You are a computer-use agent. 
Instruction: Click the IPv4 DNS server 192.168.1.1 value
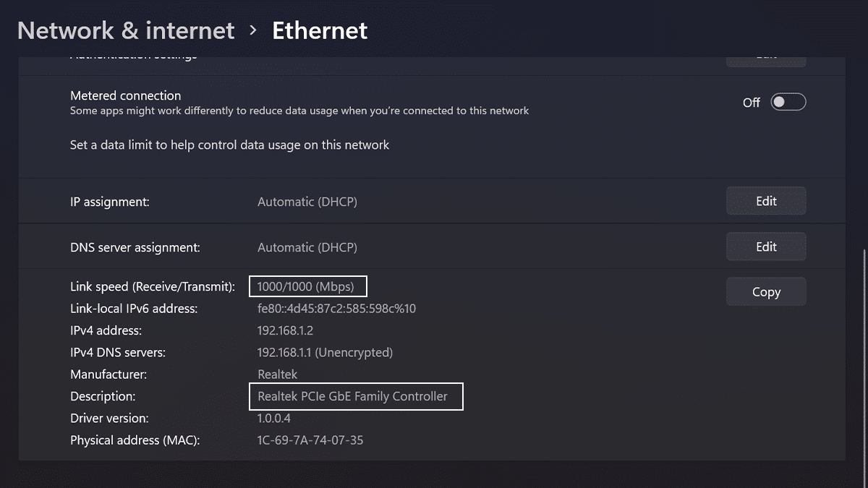(x=325, y=353)
